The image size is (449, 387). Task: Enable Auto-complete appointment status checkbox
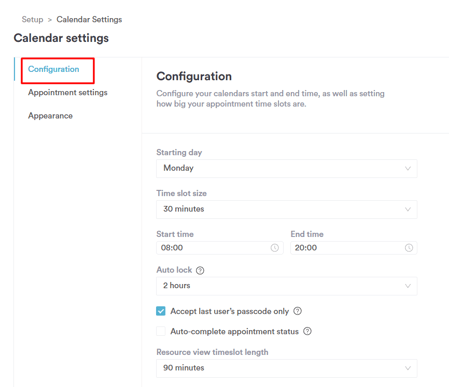coord(161,331)
